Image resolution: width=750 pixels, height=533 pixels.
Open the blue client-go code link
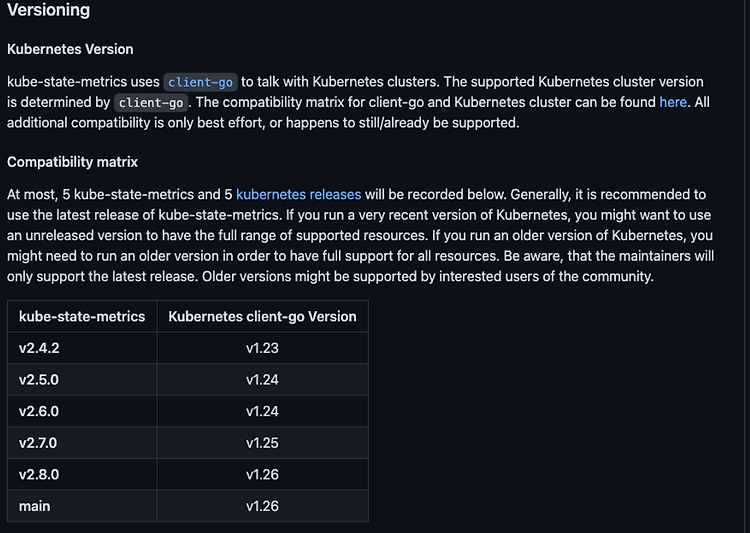pos(200,82)
